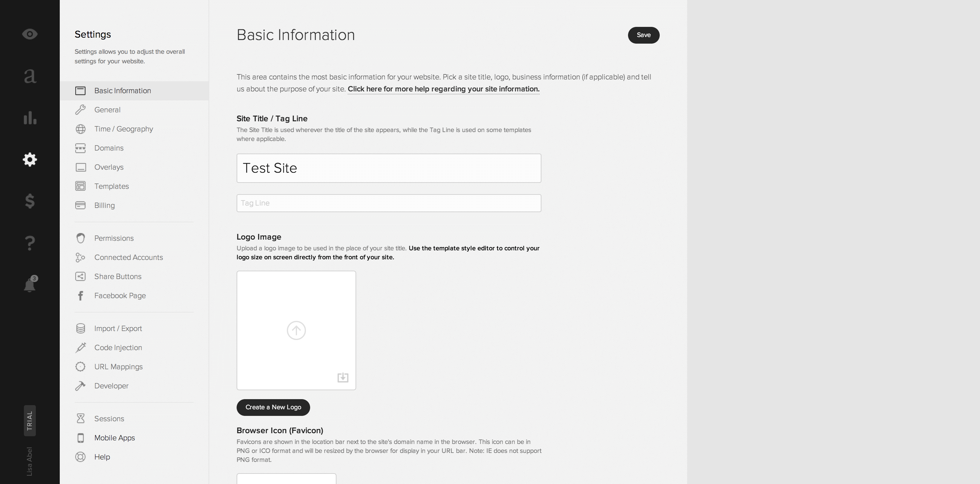Open settings via the gear icon
The height and width of the screenshot is (484, 980).
click(x=30, y=160)
